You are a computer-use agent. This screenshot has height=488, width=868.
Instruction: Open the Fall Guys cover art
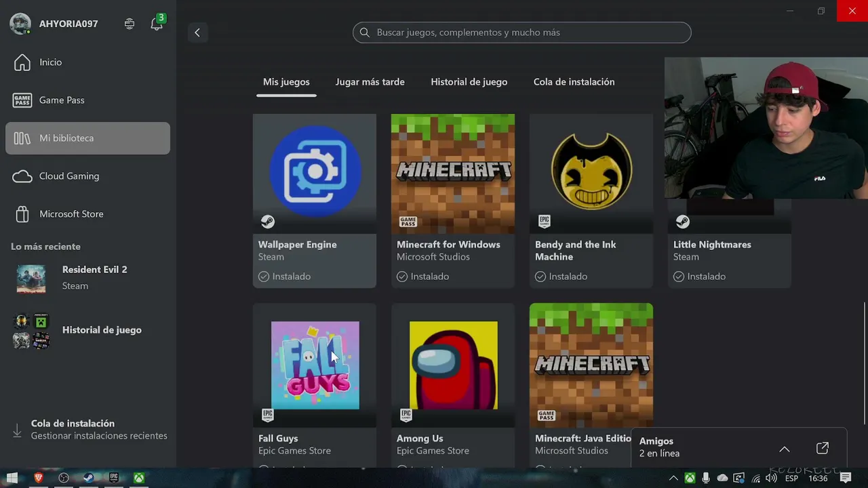315,365
